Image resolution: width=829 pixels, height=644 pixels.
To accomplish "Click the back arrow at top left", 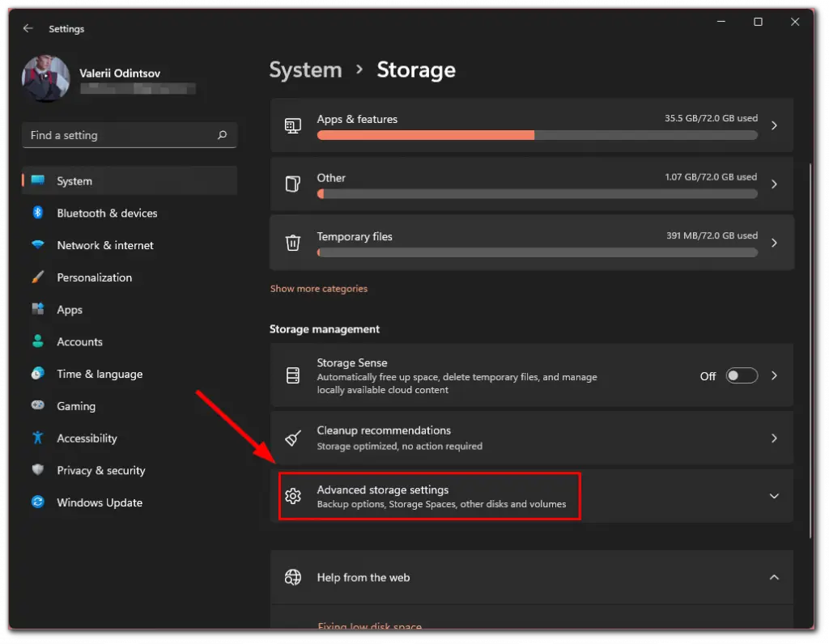I will (28, 28).
